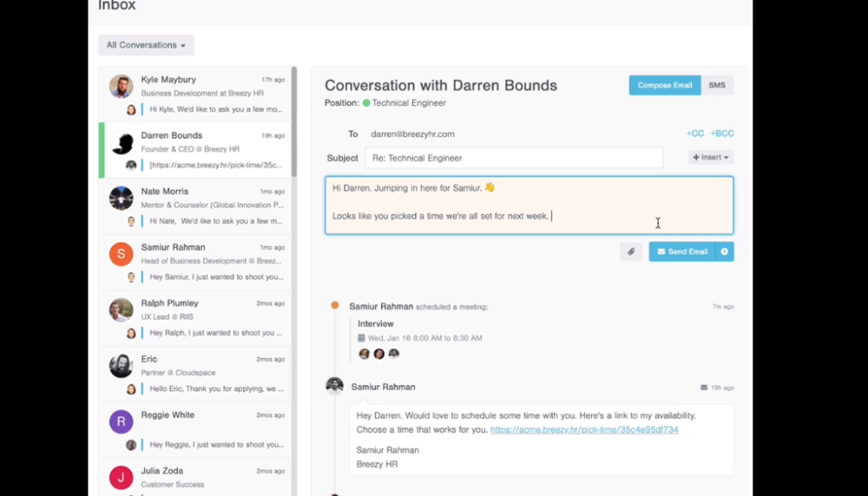Viewport: 868px width, 496px height.
Task: Click Samiur Rahman's photo in the message thread
Action: click(x=334, y=387)
